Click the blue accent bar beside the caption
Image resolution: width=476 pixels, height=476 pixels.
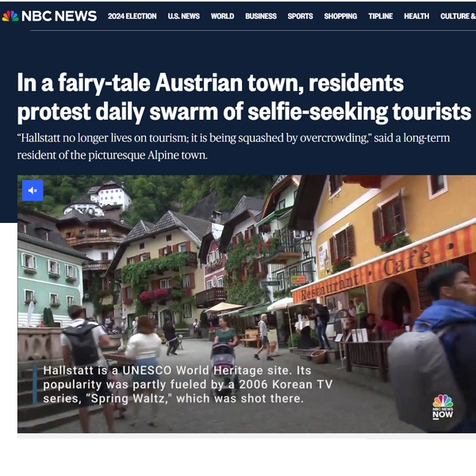(35, 385)
